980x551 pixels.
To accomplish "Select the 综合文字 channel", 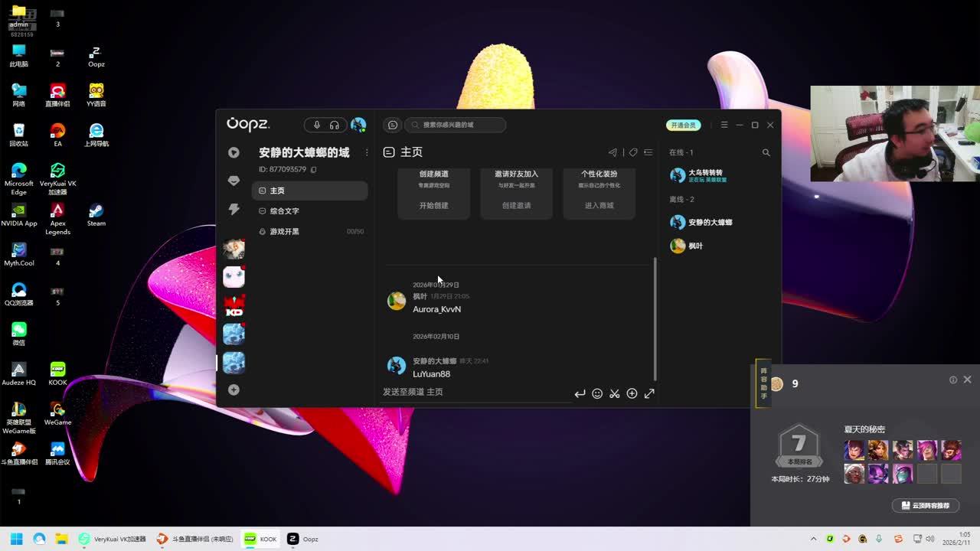I will [285, 210].
